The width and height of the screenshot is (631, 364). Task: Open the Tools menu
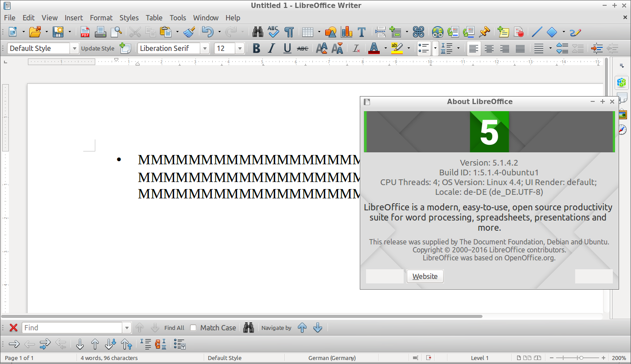pyautogui.click(x=178, y=18)
